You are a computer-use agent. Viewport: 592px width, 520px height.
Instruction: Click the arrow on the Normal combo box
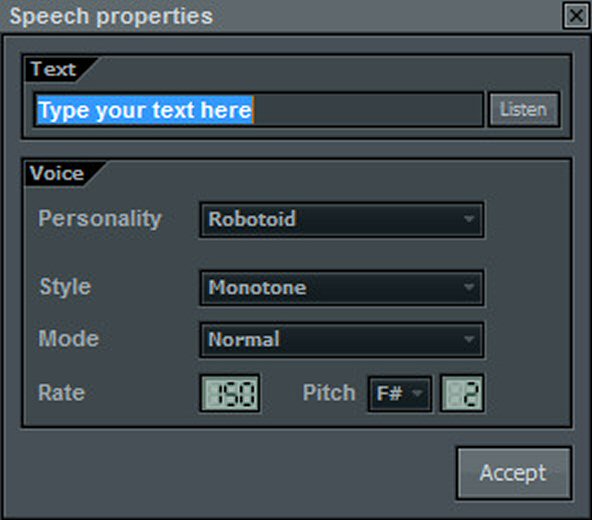[469, 339]
